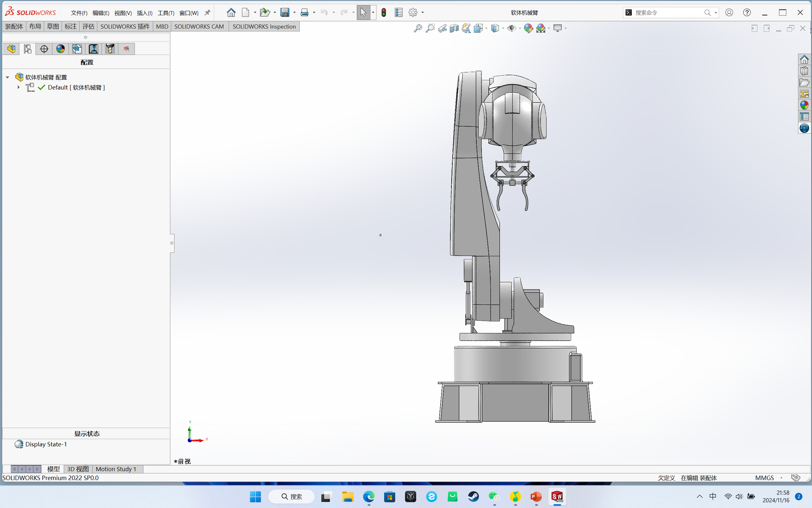Open View Orientation dropdown arrow
The image size is (812, 508).
coord(486,28)
